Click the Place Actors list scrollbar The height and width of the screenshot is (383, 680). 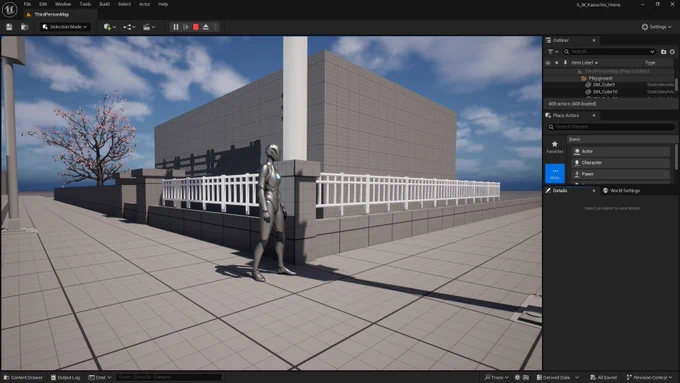tap(676, 157)
